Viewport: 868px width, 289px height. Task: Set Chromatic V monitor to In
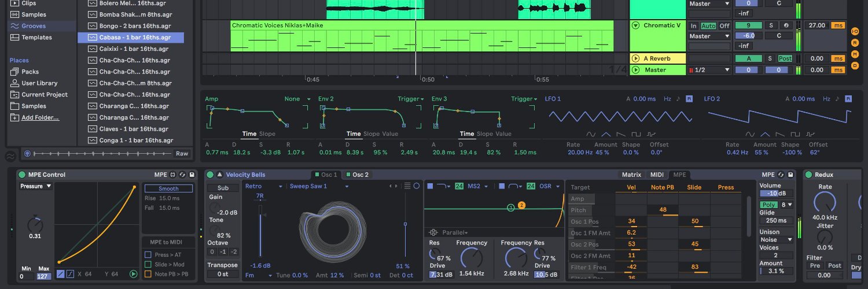coord(693,26)
